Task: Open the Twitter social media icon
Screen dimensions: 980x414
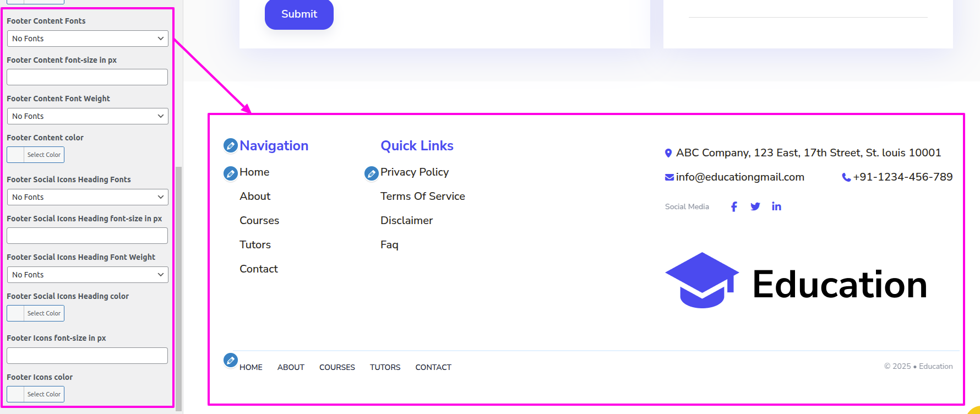Action: click(x=755, y=206)
